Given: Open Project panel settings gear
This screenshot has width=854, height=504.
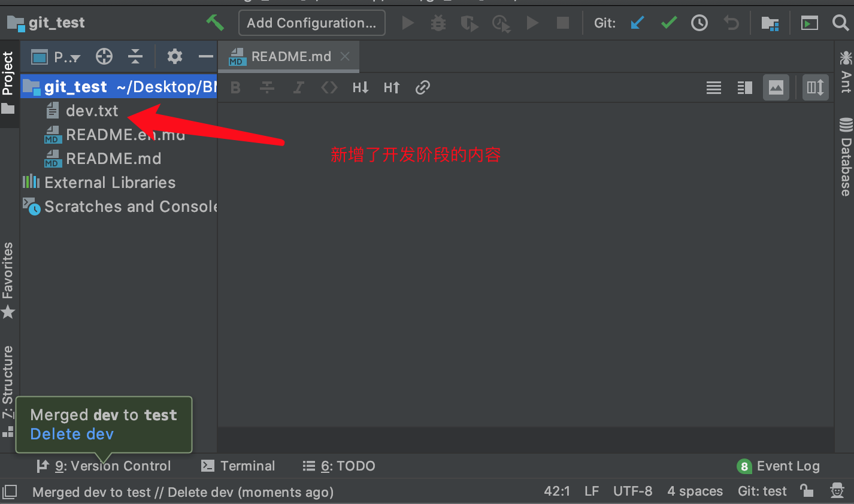Looking at the screenshot, I should (x=175, y=56).
